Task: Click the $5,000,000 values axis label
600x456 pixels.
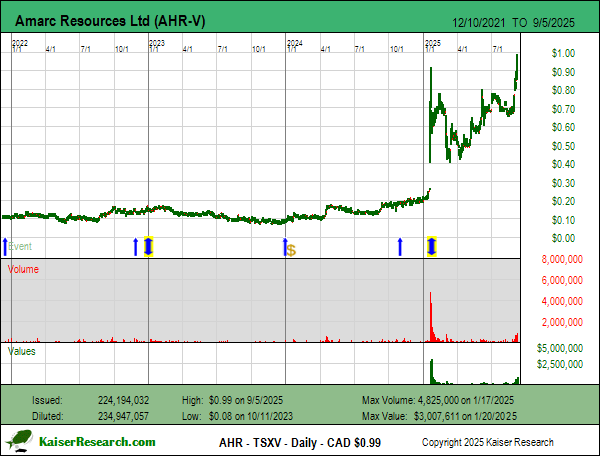Action: 560,348
